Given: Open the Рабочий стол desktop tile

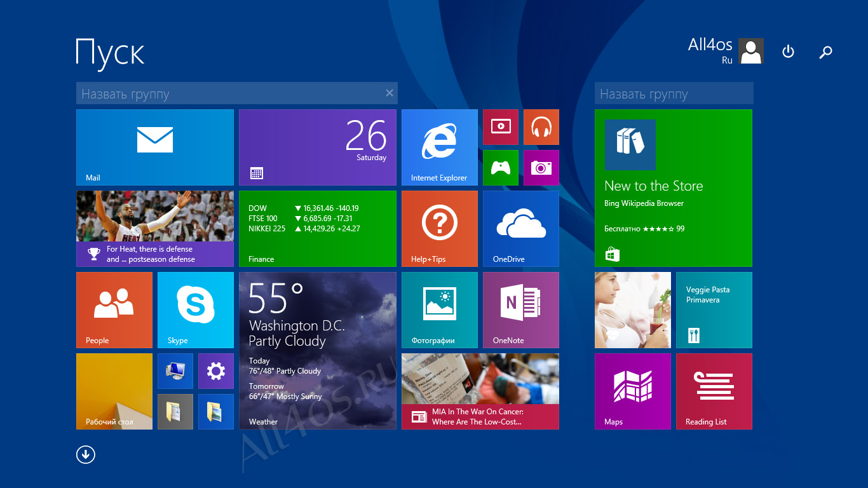Looking at the screenshot, I should pyautogui.click(x=114, y=391).
